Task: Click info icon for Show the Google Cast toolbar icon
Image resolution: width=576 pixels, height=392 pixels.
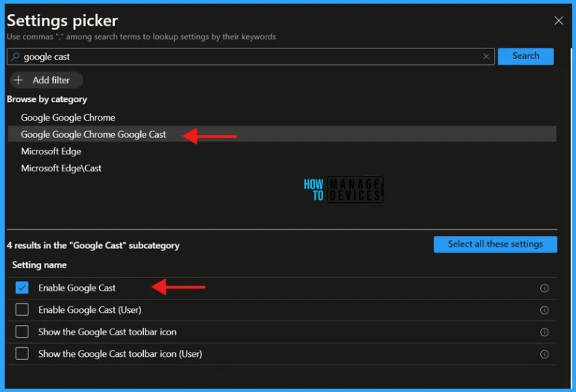Action: coord(544,332)
